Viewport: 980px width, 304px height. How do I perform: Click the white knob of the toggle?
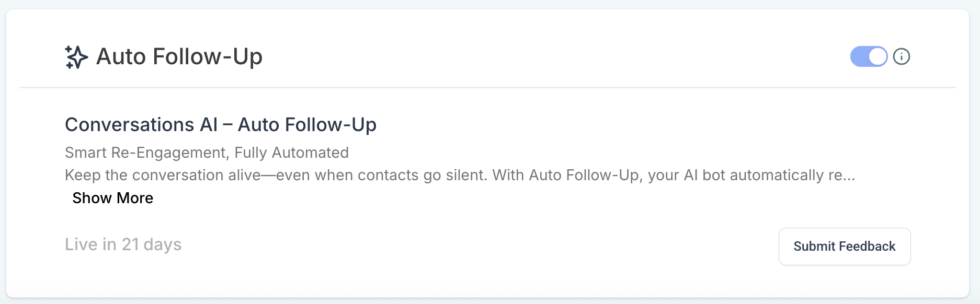[x=878, y=56]
